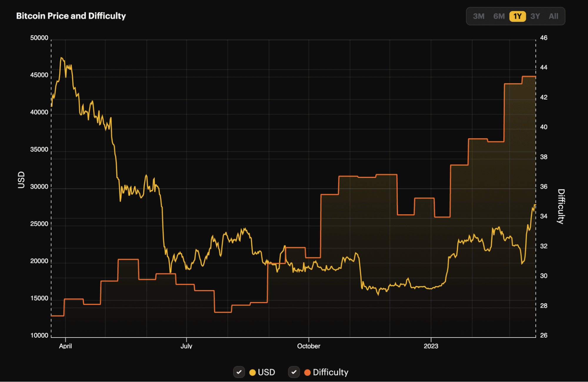The height and width of the screenshot is (382, 588).
Task: Click the 26 difficulty axis value
Action: pyautogui.click(x=544, y=335)
